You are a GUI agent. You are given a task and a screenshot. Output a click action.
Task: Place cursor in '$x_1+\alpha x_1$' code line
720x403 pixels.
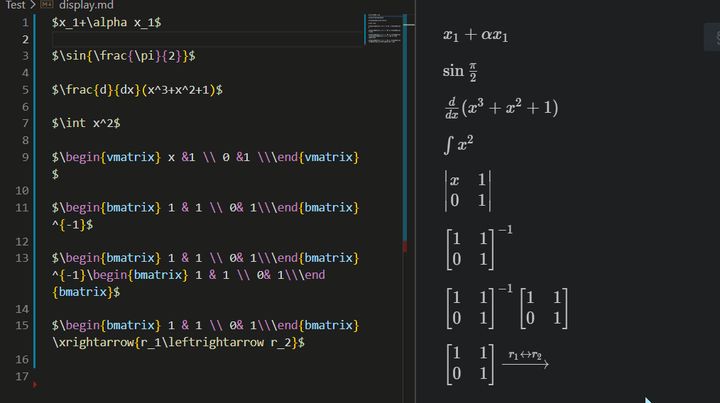coord(107,22)
